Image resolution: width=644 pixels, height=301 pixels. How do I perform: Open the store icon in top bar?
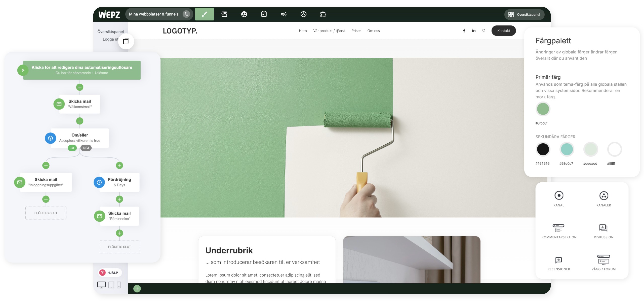(224, 14)
